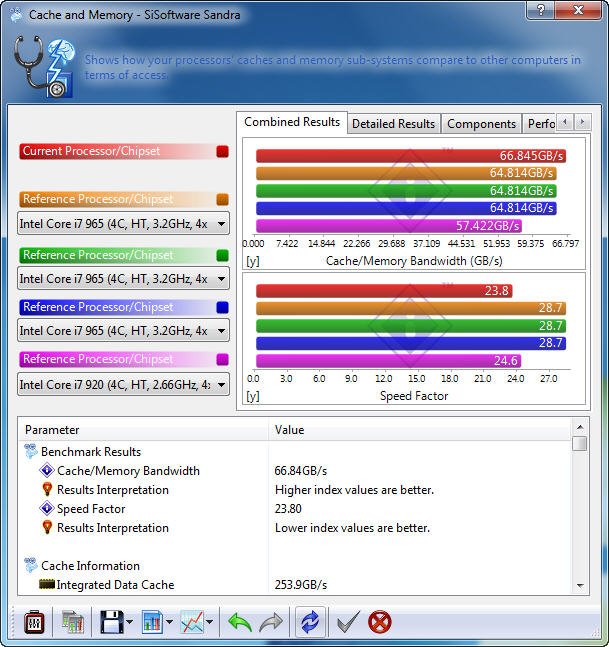Click the green Reference Processor color swatch
609x647 pixels.
pyautogui.click(x=222, y=255)
